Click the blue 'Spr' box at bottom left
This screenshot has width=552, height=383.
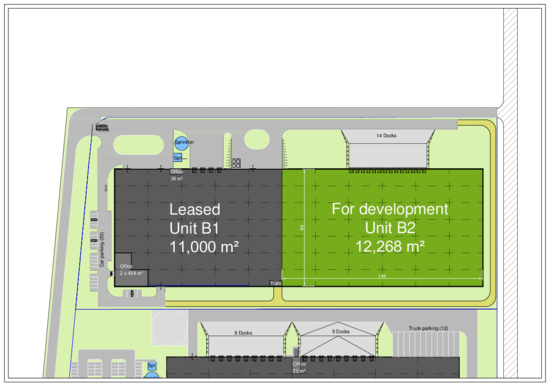pyautogui.click(x=152, y=366)
